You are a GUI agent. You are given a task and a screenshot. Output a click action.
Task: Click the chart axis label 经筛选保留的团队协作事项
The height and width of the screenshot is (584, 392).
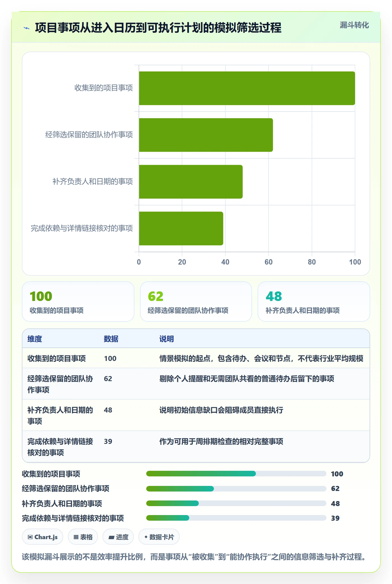click(89, 135)
